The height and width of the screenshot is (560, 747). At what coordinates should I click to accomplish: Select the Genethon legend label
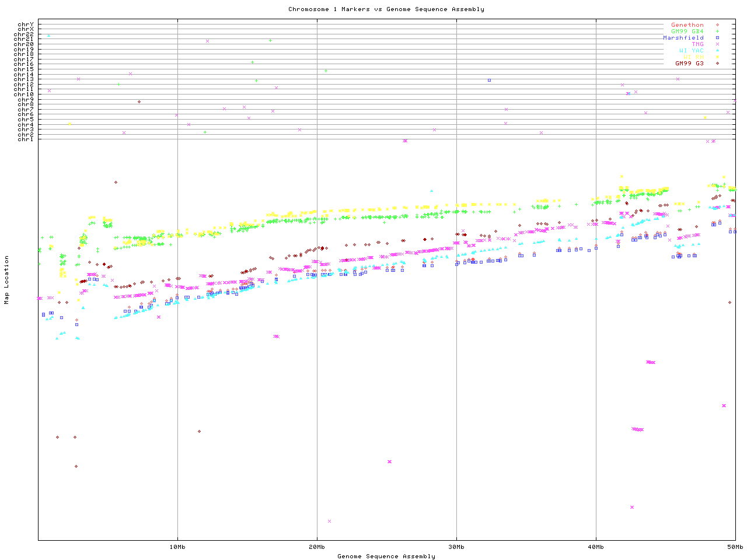click(x=687, y=25)
